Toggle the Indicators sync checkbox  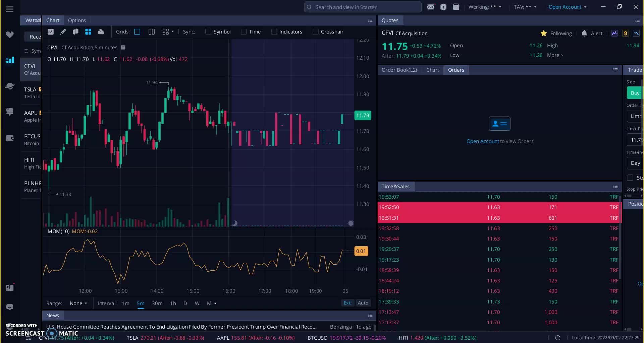click(274, 32)
